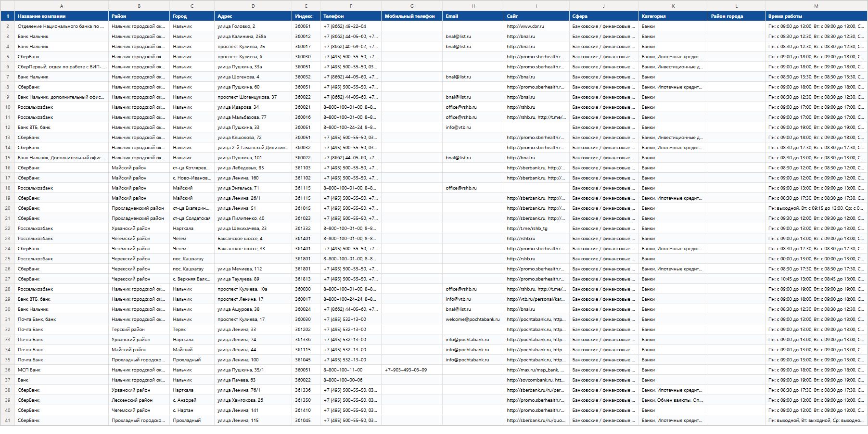868x434 pixels.
Task: Select the phone cell '8–800–100–00–06'
Action: click(x=351, y=380)
